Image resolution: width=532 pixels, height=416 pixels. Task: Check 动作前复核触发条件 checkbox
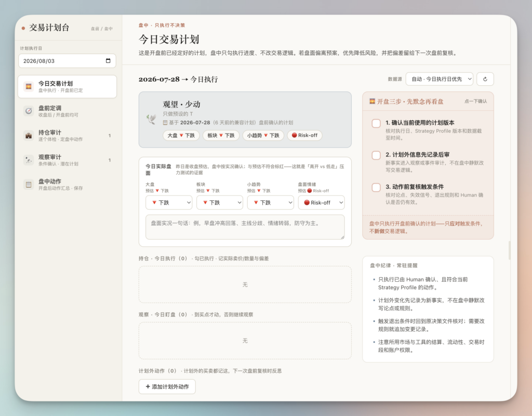tap(376, 187)
